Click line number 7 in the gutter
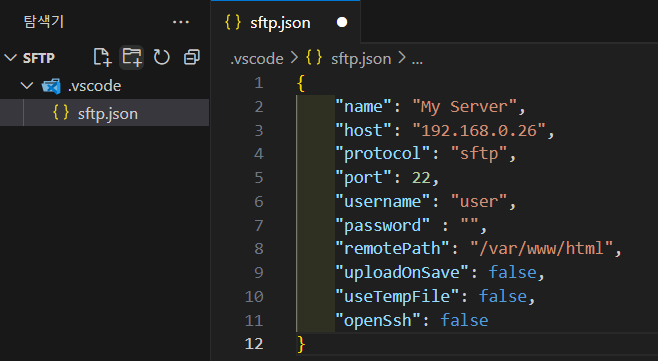Screen dimensions: 658x361 pyautogui.click(x=258, y=226)
